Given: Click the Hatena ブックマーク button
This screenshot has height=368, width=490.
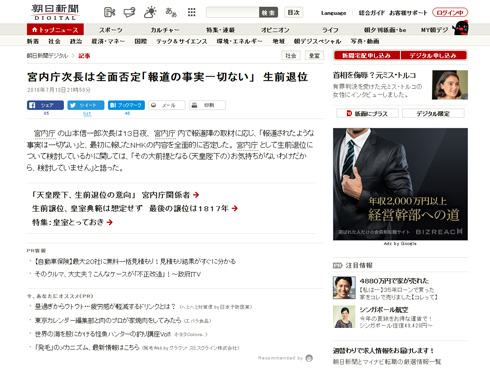Looking at the screenshot, I should pyautogui.click(x=126, y=105).
